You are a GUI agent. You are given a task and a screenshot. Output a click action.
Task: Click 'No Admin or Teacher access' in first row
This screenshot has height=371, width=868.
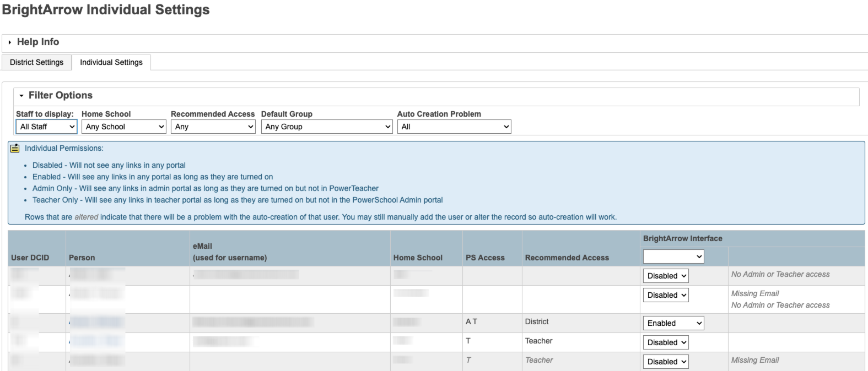point(780,274)
